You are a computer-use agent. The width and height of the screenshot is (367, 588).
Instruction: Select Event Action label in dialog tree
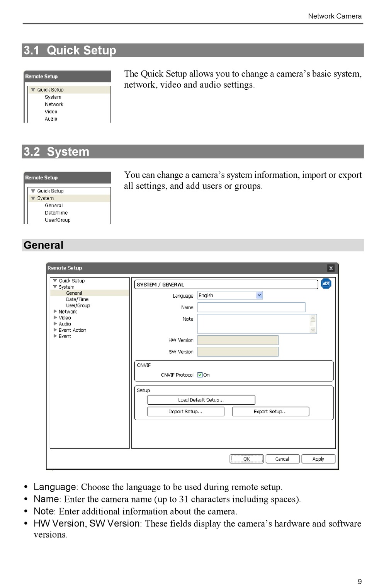pos(72,330)
